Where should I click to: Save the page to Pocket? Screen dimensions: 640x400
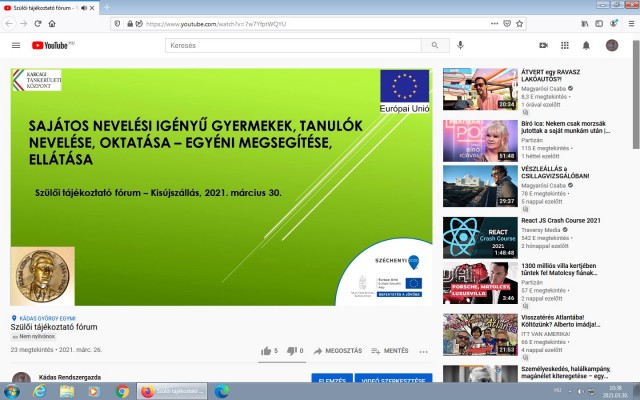(507, 24)
